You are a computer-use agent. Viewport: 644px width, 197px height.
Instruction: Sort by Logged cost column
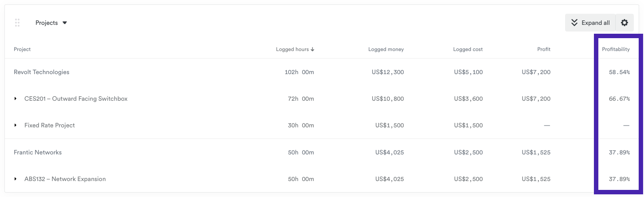[x=468, y=49]
